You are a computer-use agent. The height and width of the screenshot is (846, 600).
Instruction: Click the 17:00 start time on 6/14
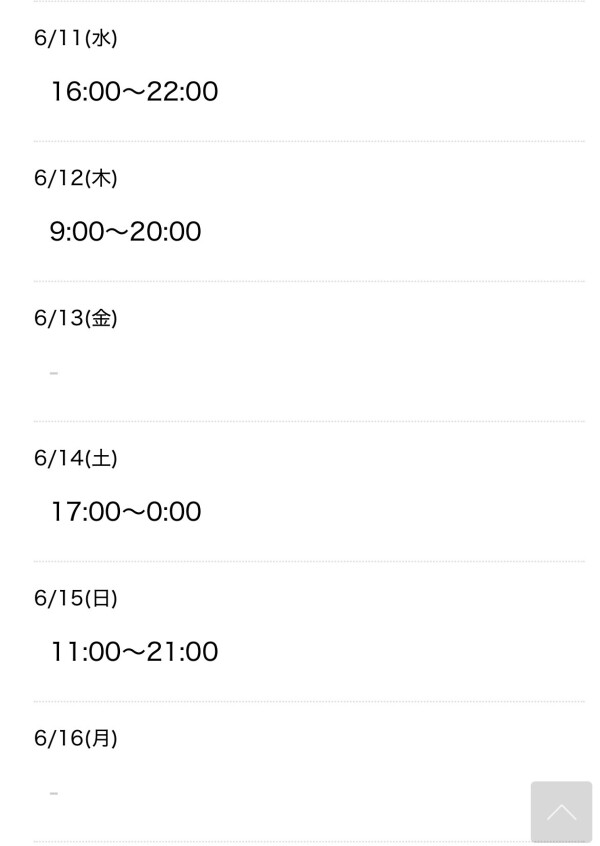click(86, 511)
